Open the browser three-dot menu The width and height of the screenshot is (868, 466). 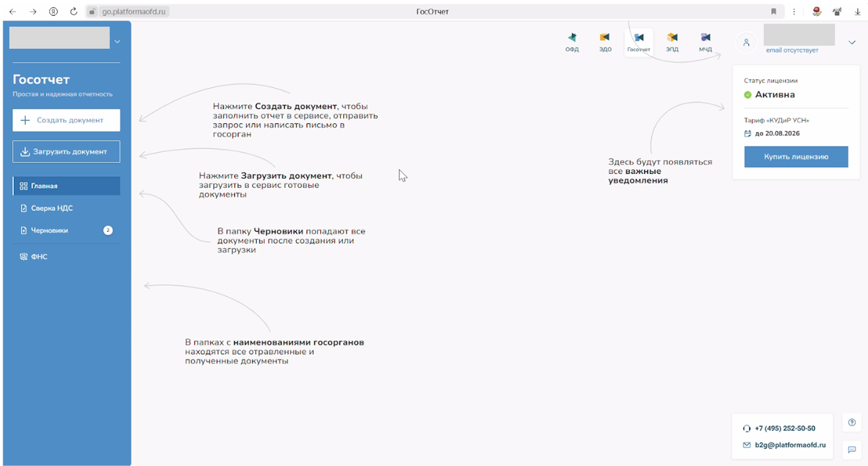point(794,11)
